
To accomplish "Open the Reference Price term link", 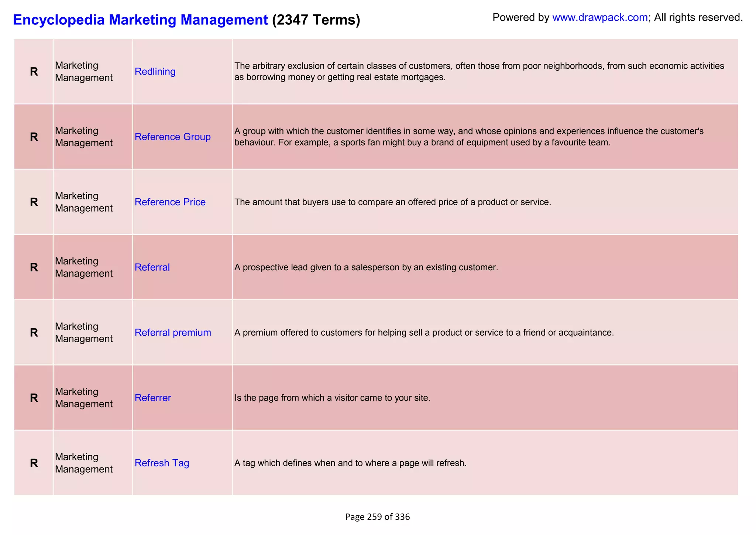I will pos(170,202).
